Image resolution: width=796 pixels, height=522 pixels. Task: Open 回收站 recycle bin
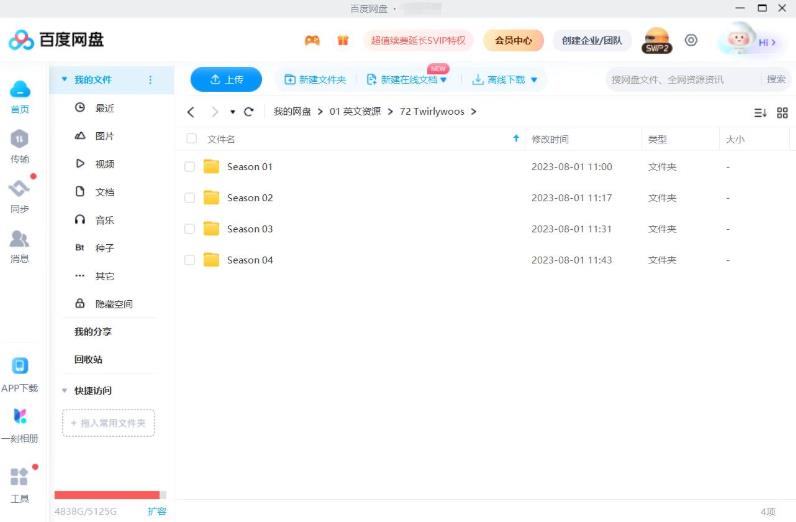tap(88, 360)
